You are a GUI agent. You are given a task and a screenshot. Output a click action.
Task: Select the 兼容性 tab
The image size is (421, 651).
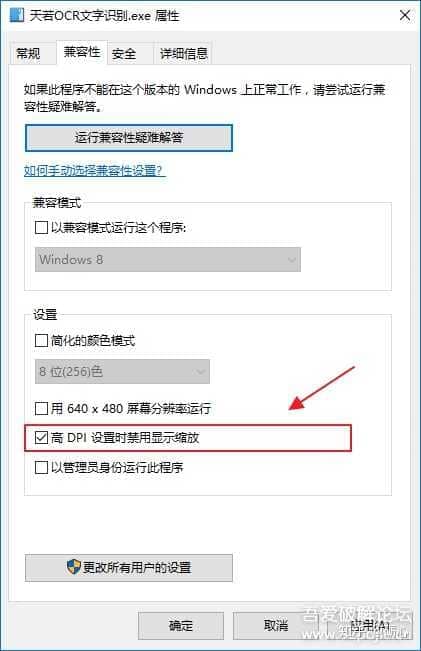82,52
